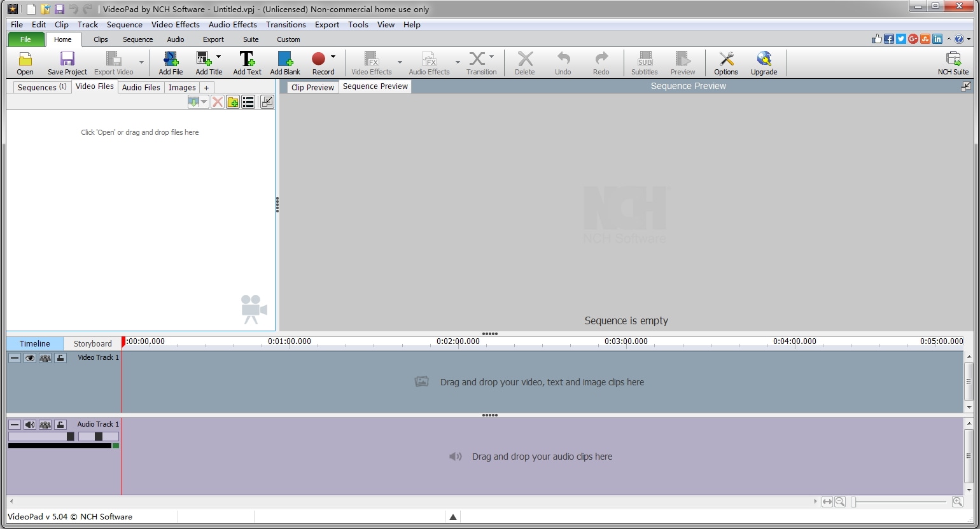
Task: Add a new bin tab with plus
Action: [206, 88]
